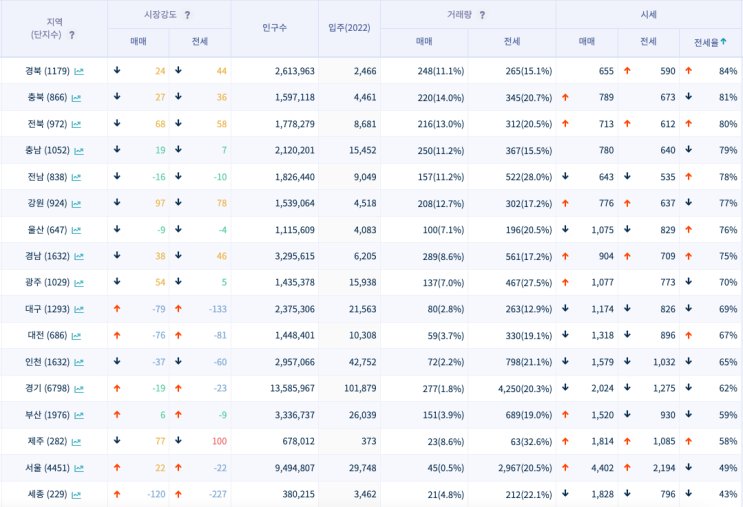
Task: Click the help icon next to 시장강도
Action: [x=187, y=15]
